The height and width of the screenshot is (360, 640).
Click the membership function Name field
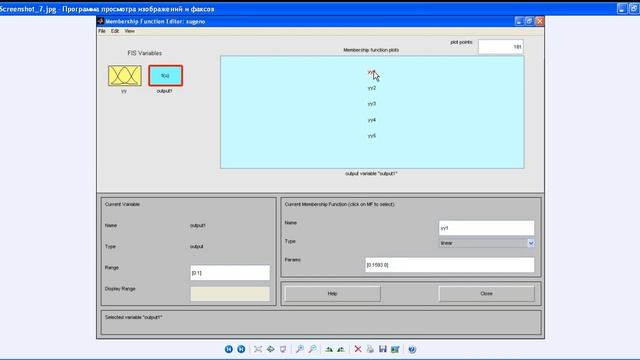coord(487,228)
